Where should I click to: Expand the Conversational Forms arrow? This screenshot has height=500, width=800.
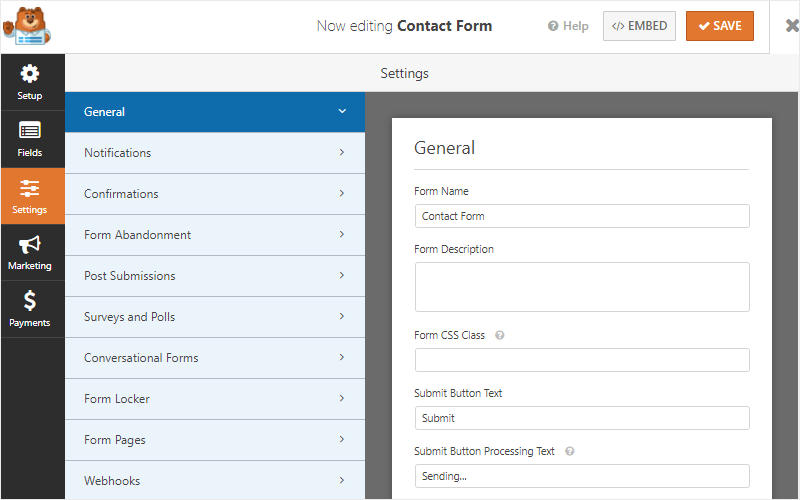point(342,357)
